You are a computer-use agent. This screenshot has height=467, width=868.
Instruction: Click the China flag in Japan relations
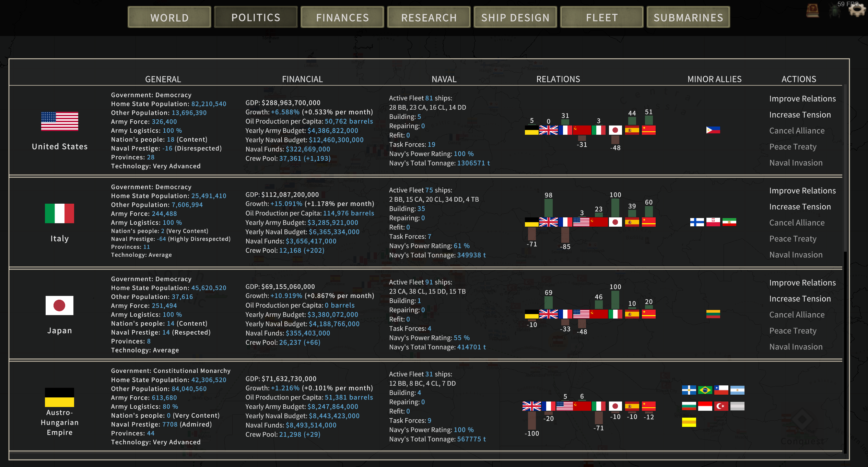click(649, 314)
